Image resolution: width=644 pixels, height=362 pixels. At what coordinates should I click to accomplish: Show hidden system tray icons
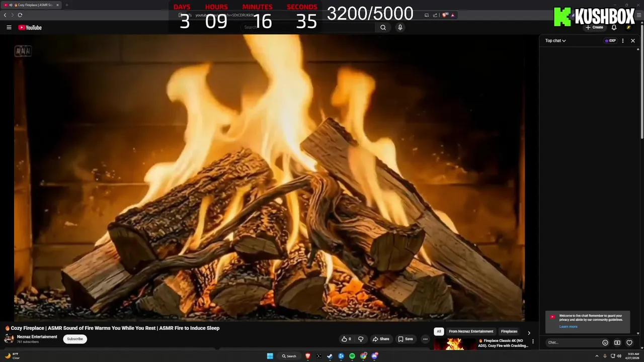click(x=597, y=356)
